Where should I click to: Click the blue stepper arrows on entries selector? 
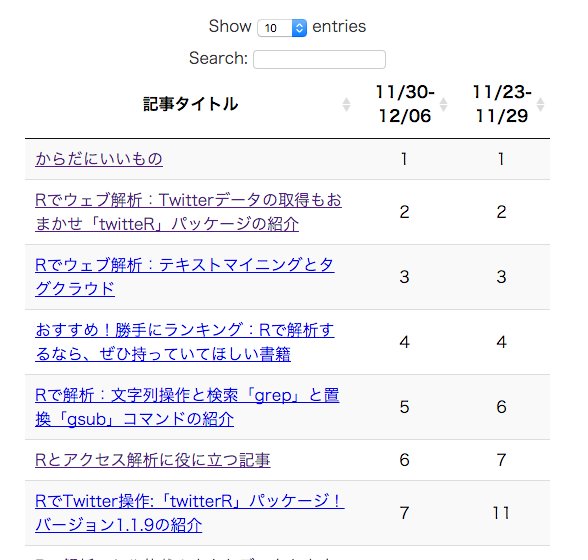[299, 28]
